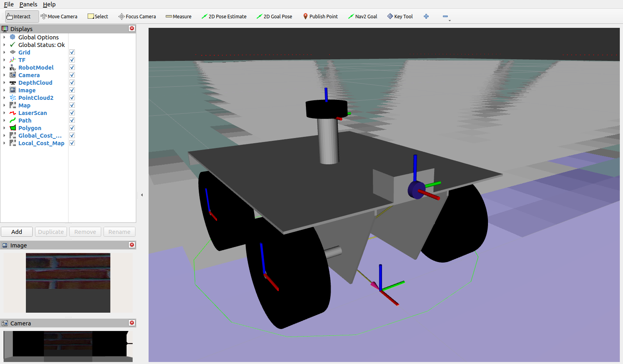
Task: Activate the Move Camera tool
Action: coord(59,16)
